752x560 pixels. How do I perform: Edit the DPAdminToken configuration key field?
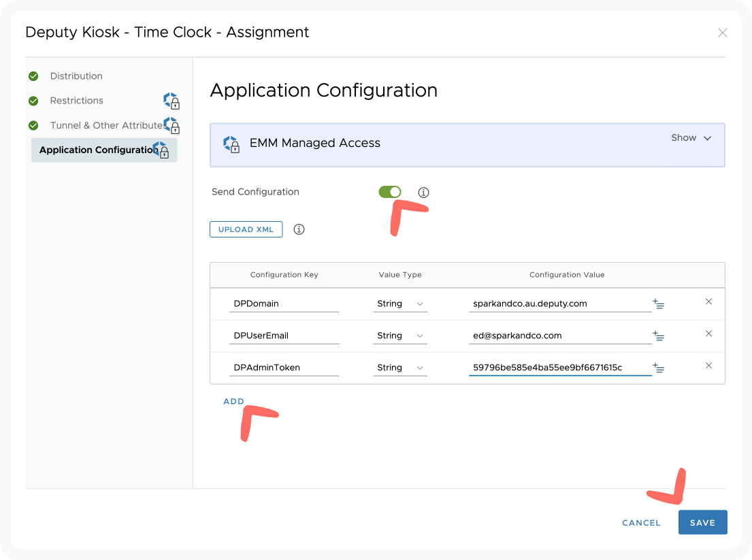coord(284,367)
